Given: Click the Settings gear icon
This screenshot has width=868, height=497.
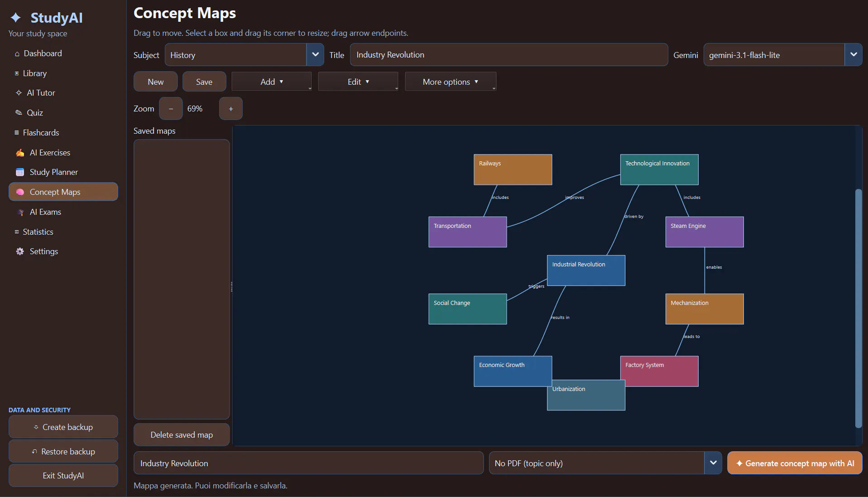Looking at the screenshot, I should [x=20, y=251].
